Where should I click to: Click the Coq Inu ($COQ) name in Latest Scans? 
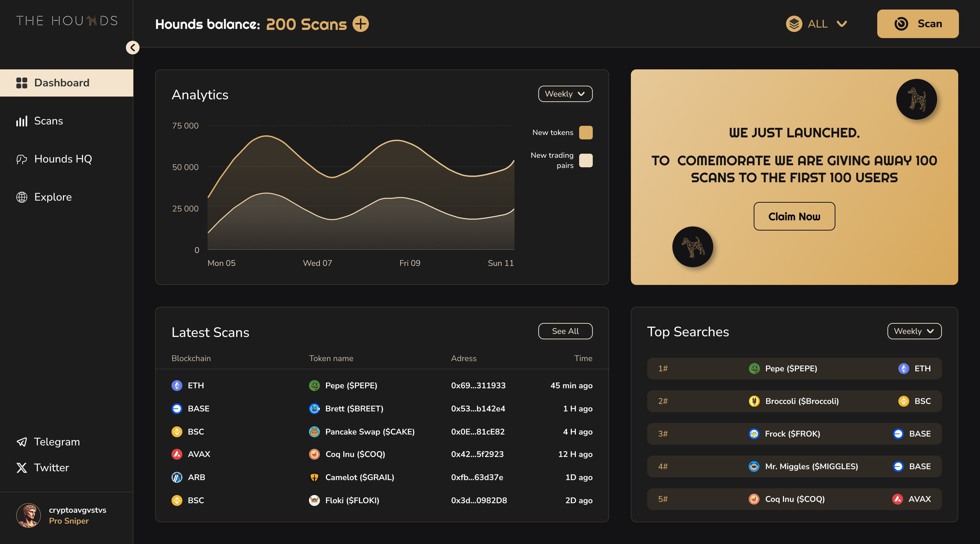[x=355, y=454]
